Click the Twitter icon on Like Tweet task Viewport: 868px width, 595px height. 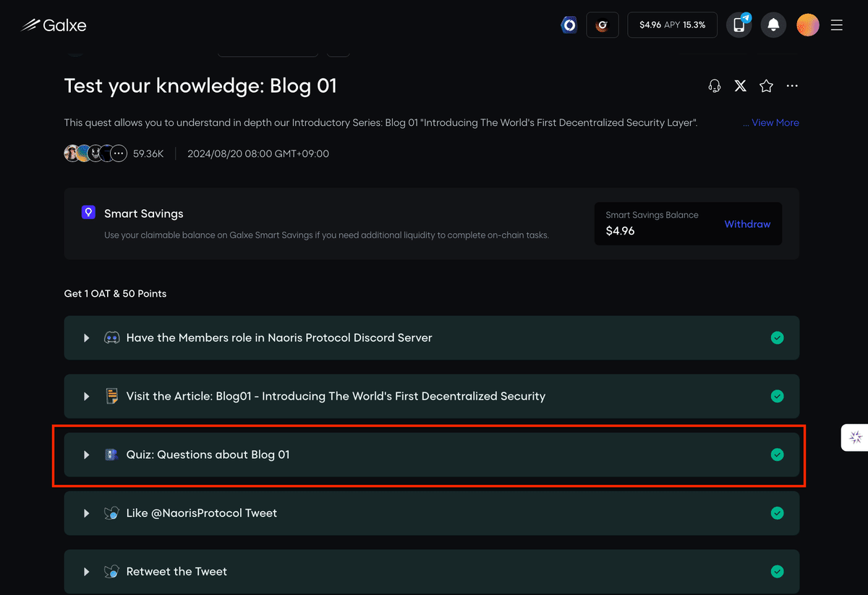pyautogui.click(x=111, y=513)
